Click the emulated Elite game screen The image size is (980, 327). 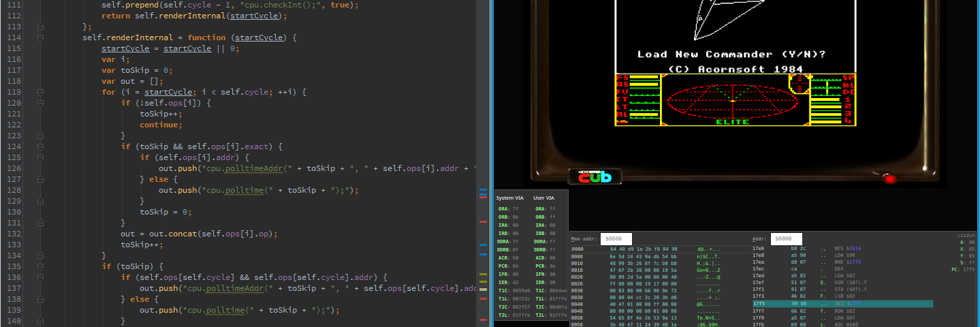pyautogui.click(x=735, y=62)
